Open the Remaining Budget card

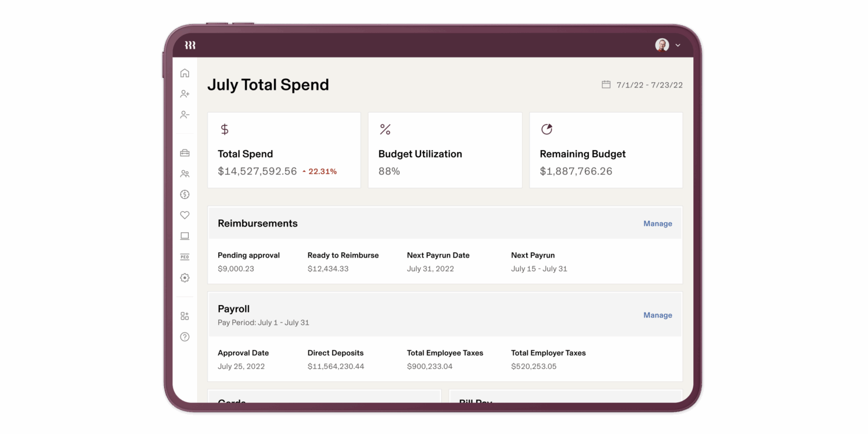[606, 150]
